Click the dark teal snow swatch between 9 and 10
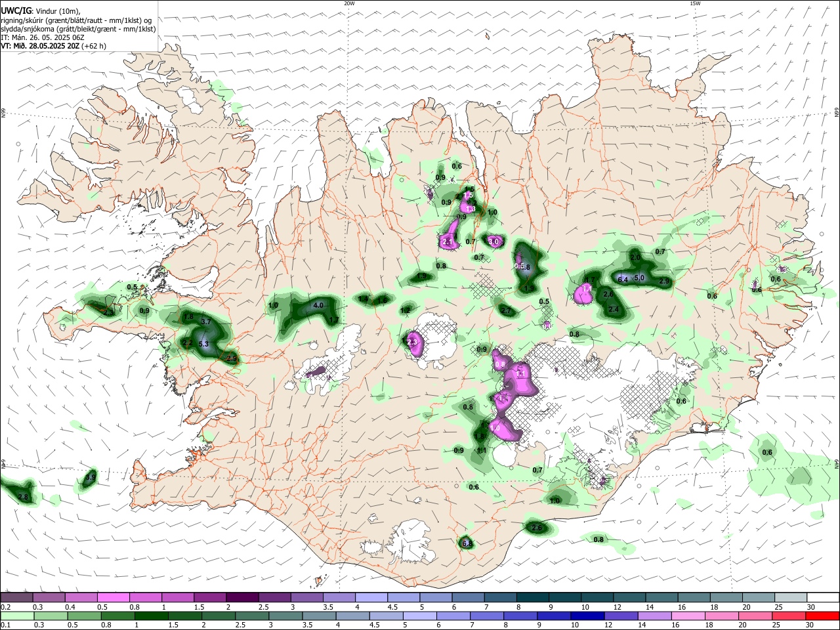 point(564,598)
